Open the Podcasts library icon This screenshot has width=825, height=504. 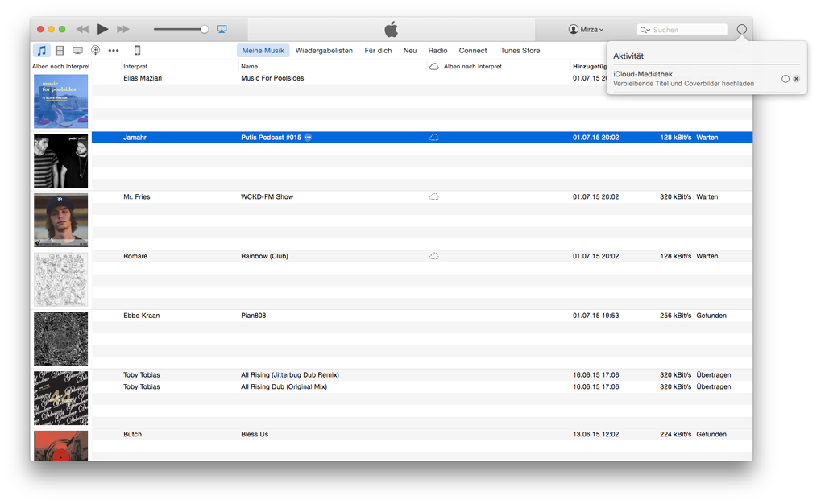coord(95,51)
